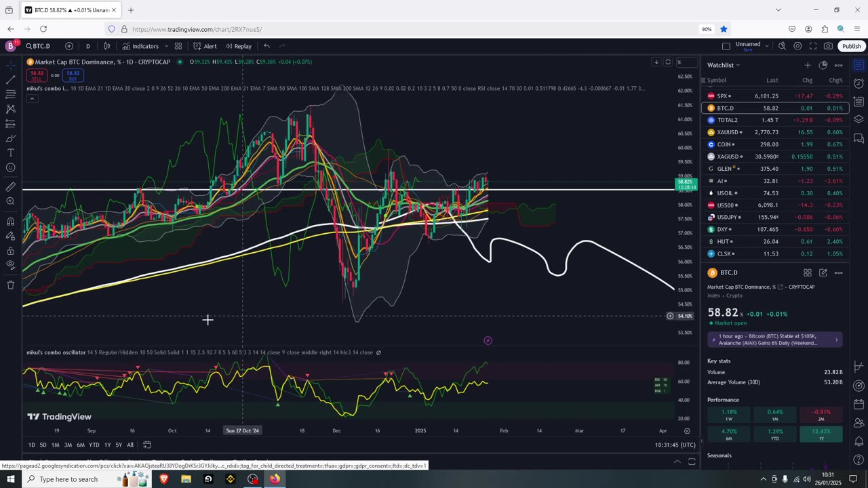Screen dimensions: 868x488
Task: Select the YTD time range
Action: pos(94,445)
